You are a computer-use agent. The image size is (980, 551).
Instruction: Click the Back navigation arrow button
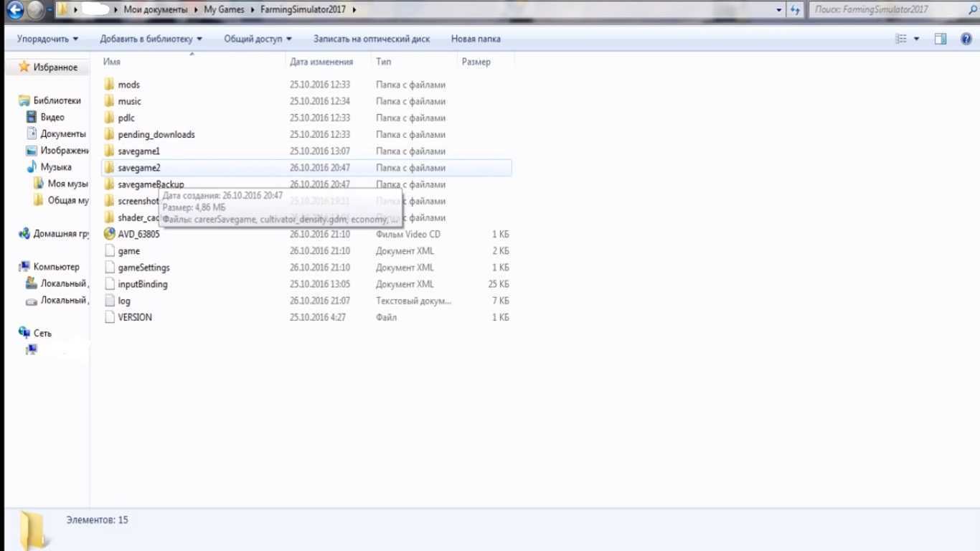15,10
